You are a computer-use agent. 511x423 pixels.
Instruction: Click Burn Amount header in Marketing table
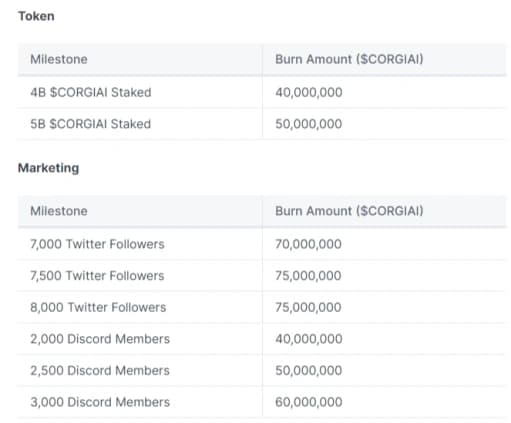349,211
